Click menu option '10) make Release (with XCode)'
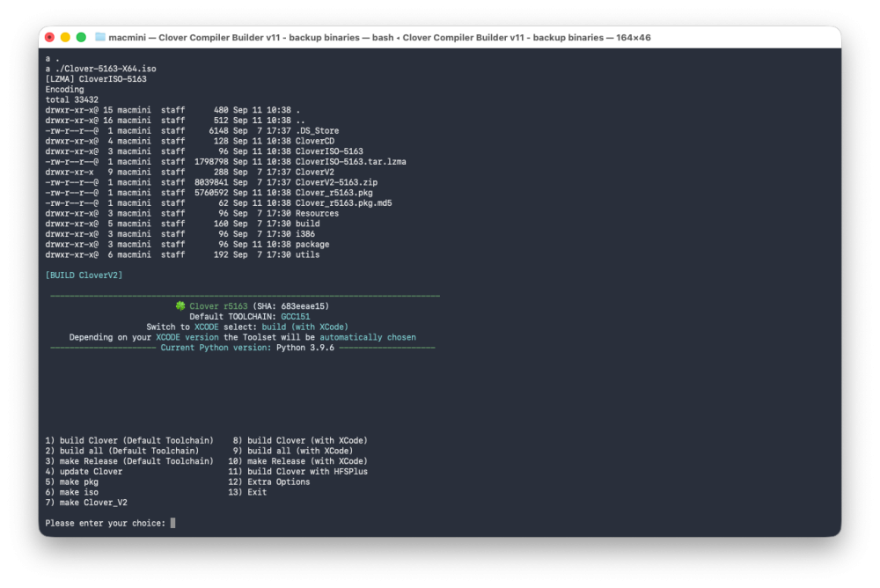Image resolution: width=880 pixels, height=588 pixels. click(x=297, y=461)
